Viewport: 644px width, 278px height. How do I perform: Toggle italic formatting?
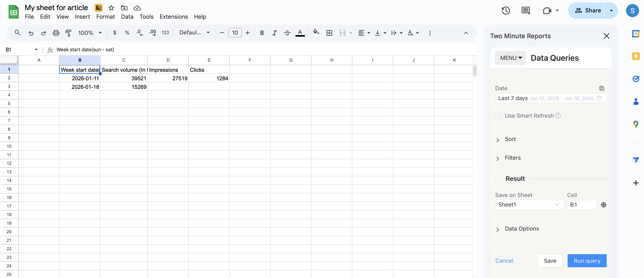pos(274,33)
